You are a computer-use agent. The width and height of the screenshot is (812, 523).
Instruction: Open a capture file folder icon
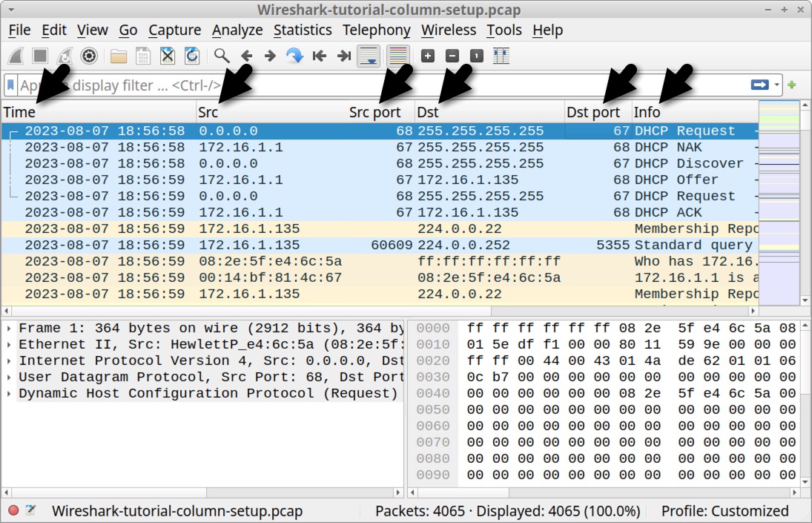(119, 56)
